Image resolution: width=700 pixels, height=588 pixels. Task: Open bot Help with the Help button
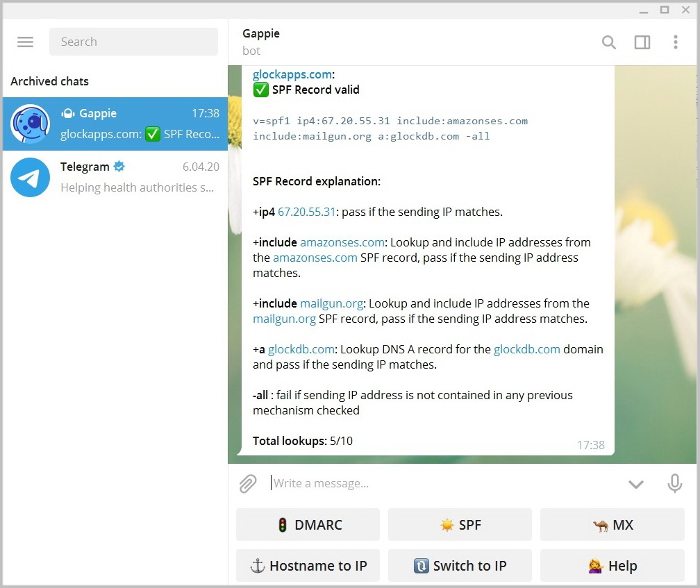coord(612,565)
